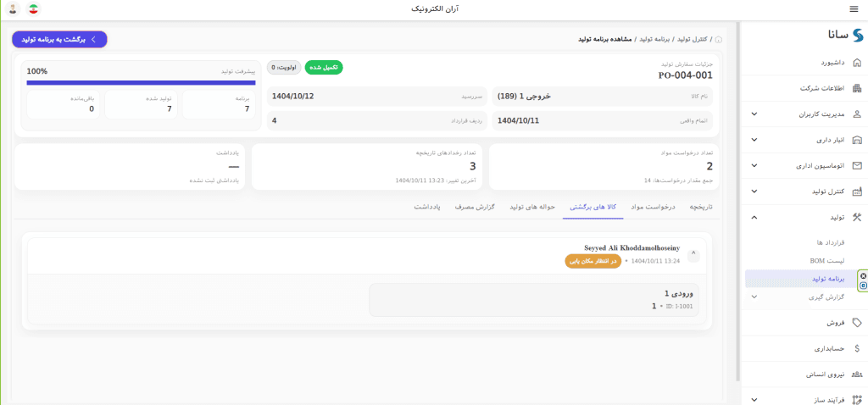The width and height of the screenshot is (868, 405).
Task: Click the آران الکترونیک title text
Action: tap(433, 9)
